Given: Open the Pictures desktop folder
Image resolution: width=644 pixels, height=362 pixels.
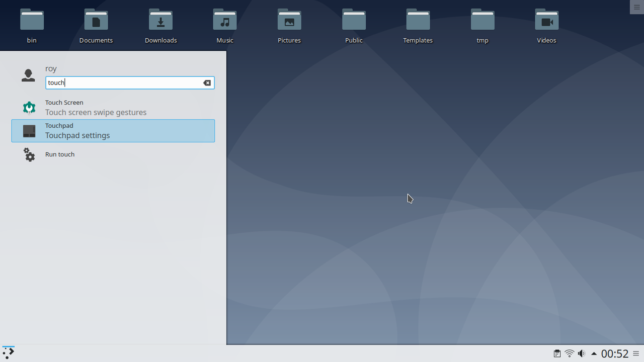Looking at the screenshot, I should click(x=289, y=26).
